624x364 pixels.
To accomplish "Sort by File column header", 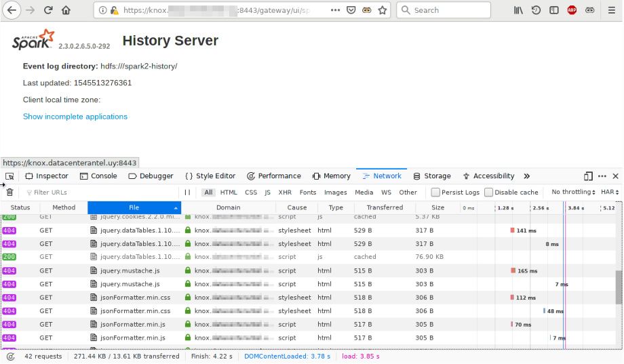I will tap(134, 207).
